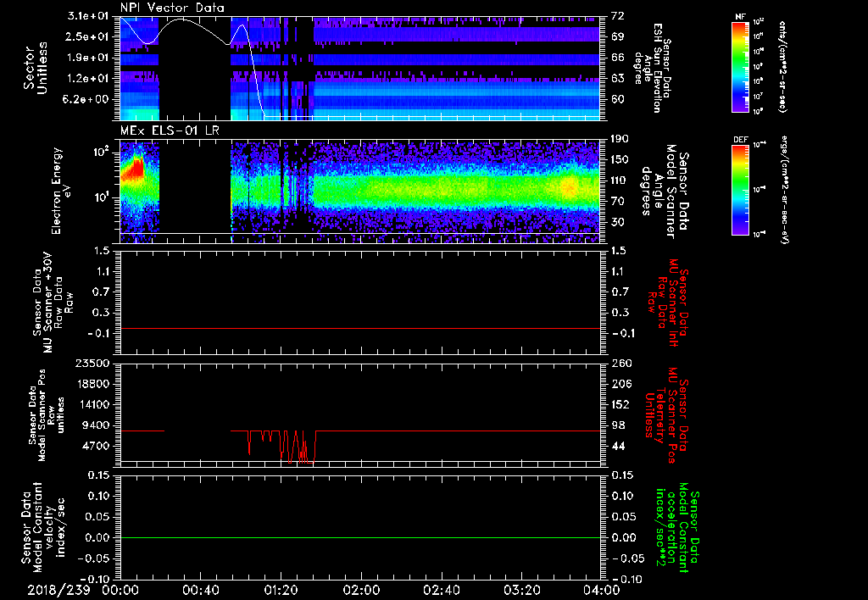The height and width of the screenshot is (600, 868).
Task: Click the flat red MU Scanner line
Action: click(359, 328)
